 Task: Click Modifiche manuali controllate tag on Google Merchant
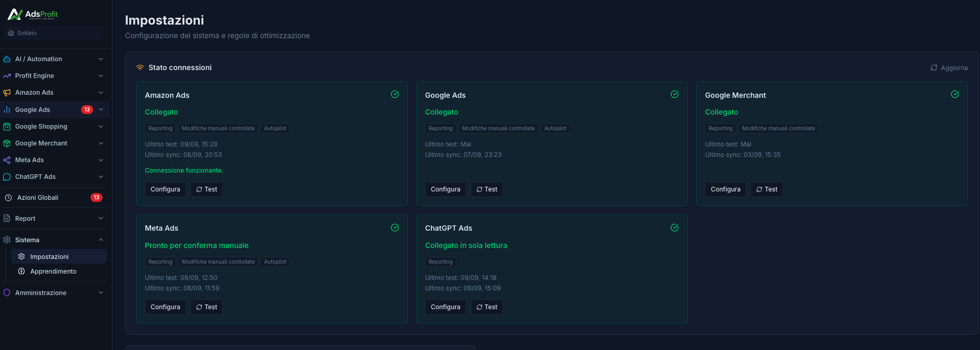click(x=778, y=129)
